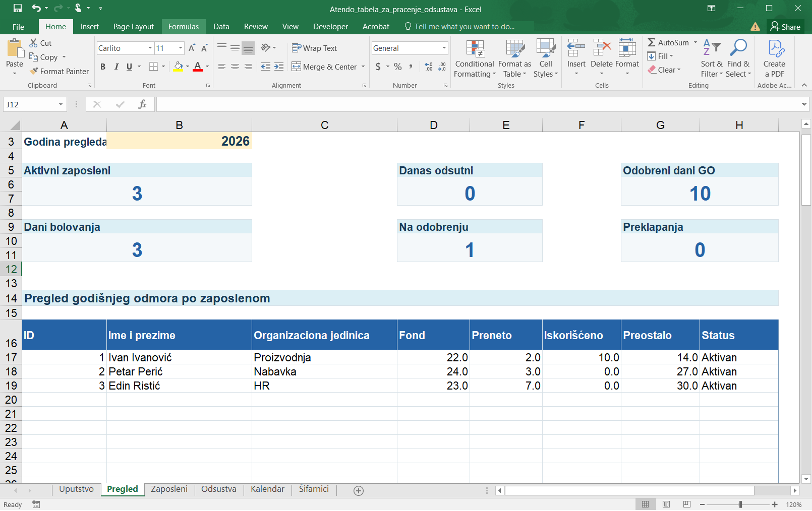This screenshot has height=511, width=812.
Task: Switch to Page Break Preview
Action: (687, 504)
